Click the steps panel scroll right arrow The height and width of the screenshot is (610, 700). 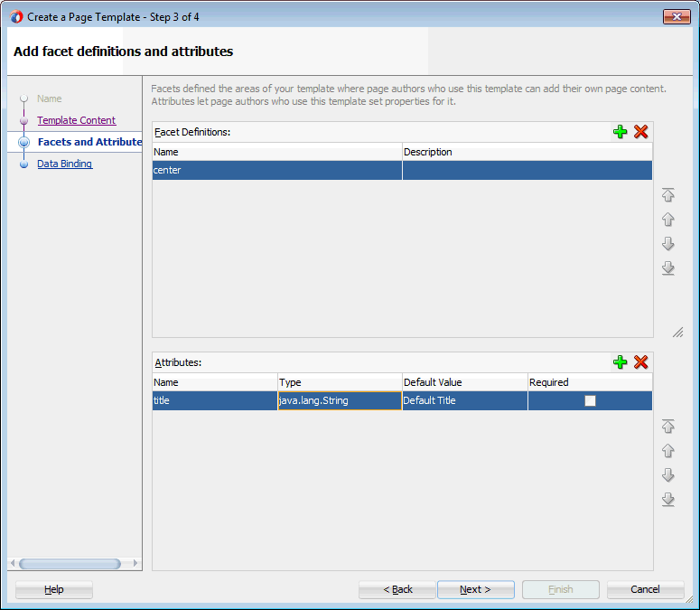pyautogui.click(x=135, y=564)
